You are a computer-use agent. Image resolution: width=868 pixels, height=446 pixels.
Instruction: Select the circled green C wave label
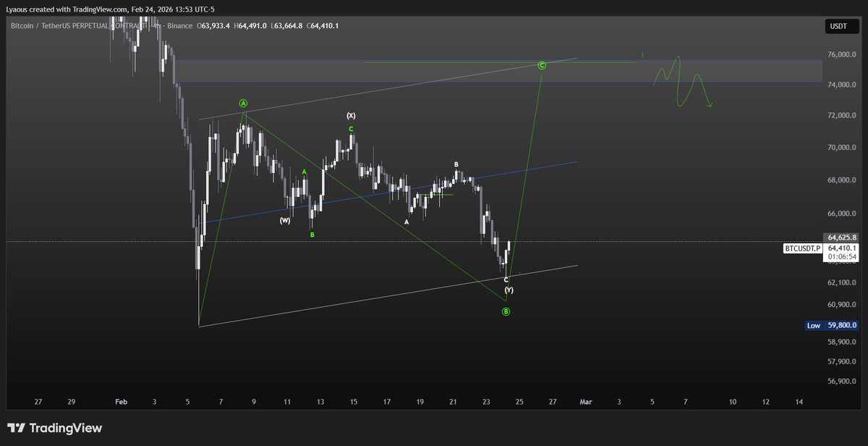coord(542,65)
